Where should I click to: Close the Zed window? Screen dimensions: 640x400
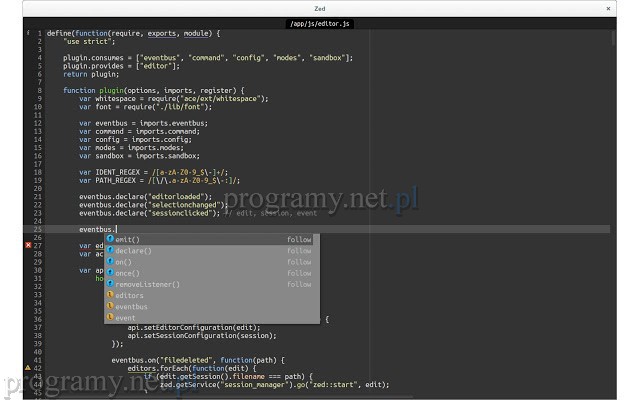[x=609, y=7]
